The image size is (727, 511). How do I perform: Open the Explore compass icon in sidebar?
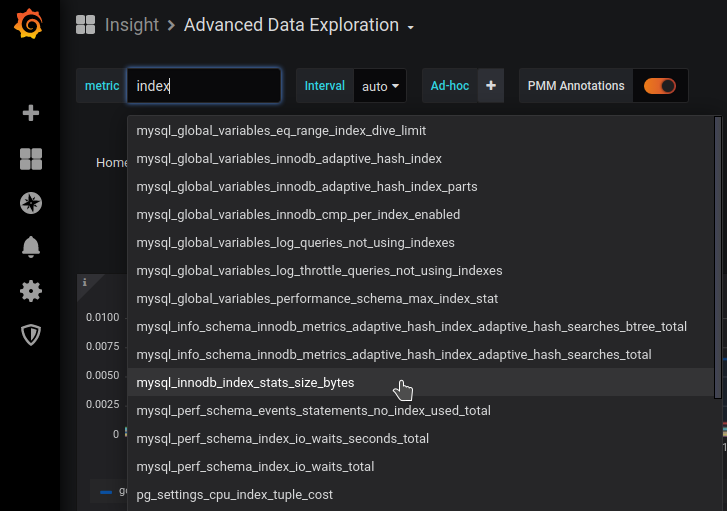pos(31,203)
